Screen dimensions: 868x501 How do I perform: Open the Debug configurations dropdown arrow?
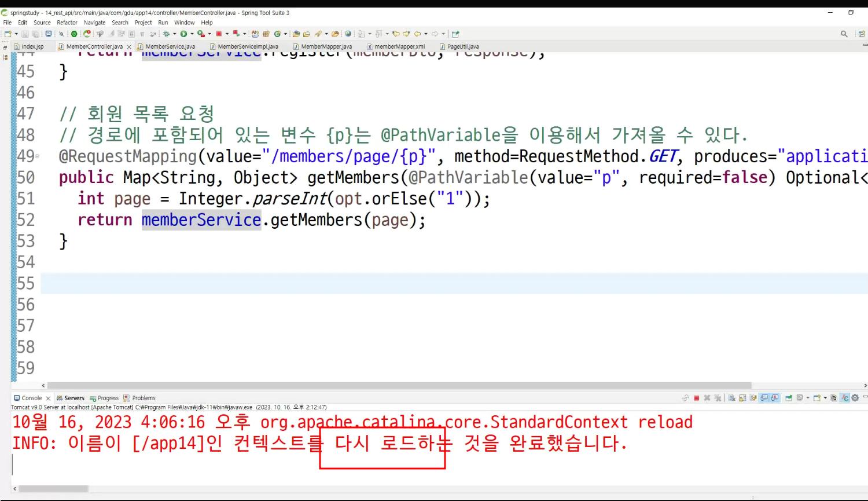174,34
